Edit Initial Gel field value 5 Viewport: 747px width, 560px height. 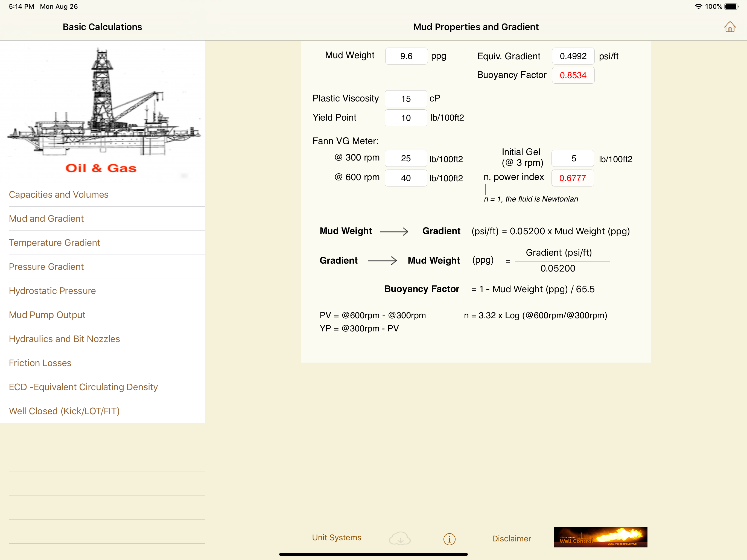click(x=573, y=158)
